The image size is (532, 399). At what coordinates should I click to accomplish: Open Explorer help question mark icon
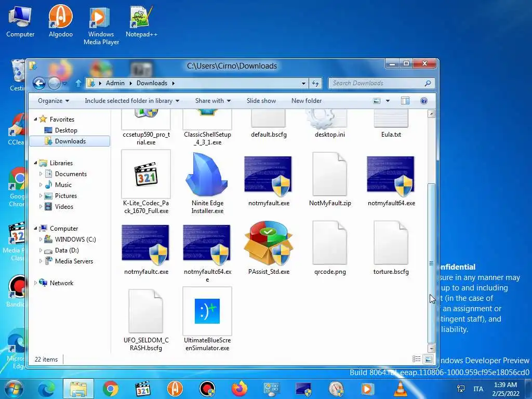424,101
